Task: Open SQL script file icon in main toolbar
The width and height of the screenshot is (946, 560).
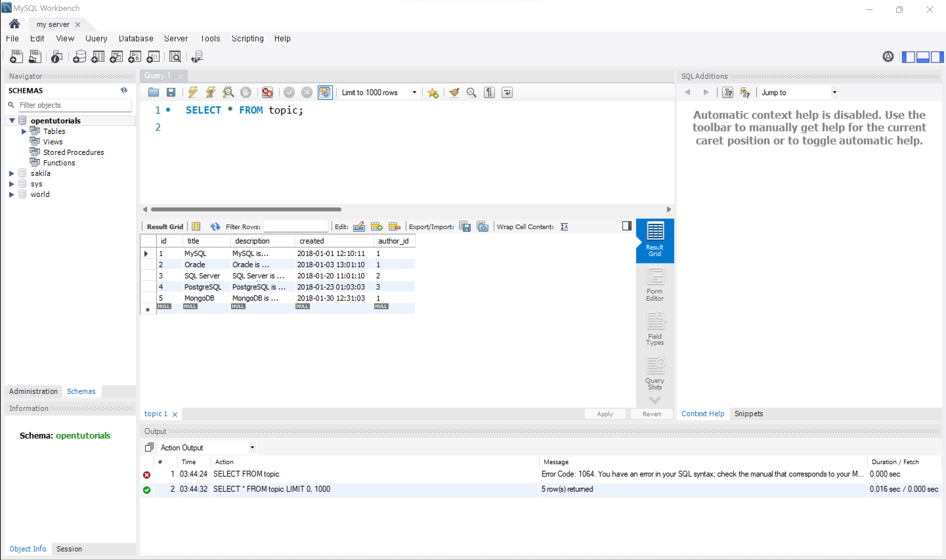Action: [35, 56]
